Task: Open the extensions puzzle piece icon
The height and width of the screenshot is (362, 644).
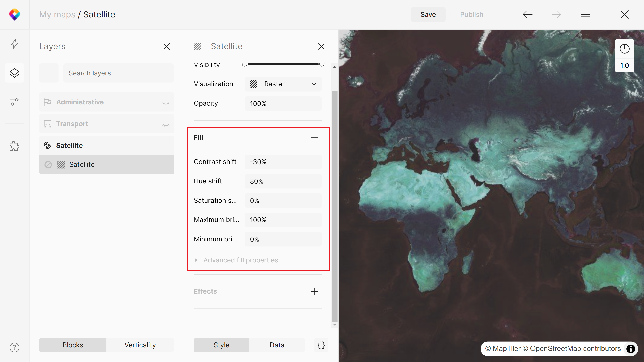Action: pyautogui.click(x=14, y=146)
